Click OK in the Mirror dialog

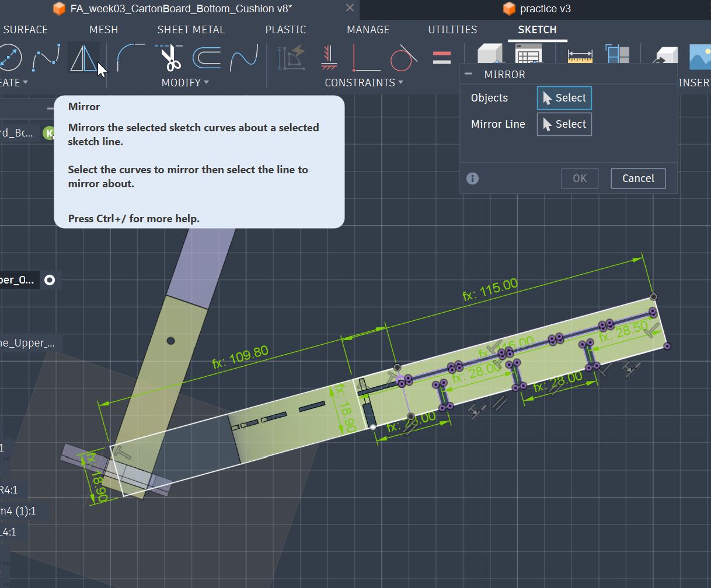(x=580, y=178)
